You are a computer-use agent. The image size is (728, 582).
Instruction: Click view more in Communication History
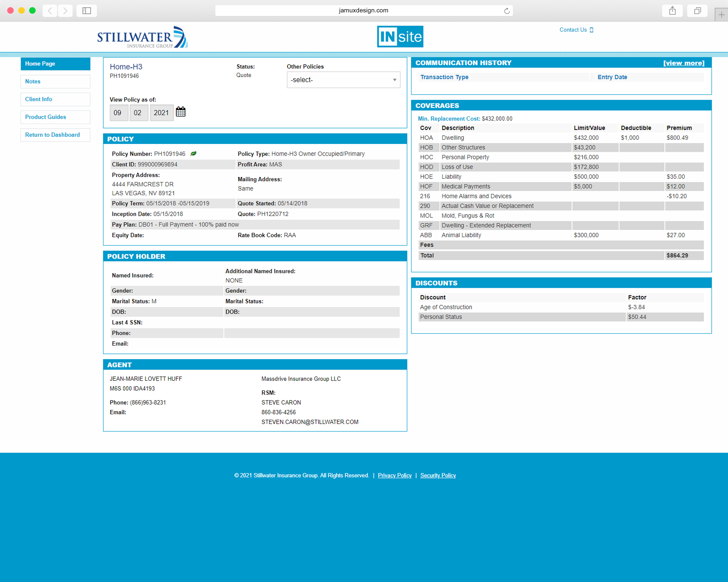[684, 63]
